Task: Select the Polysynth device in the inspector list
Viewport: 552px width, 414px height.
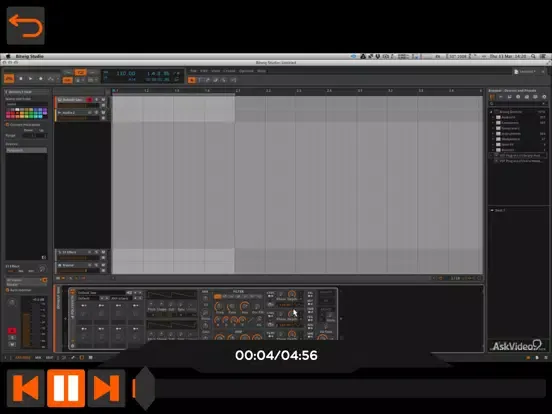Action: pos(26,150)
